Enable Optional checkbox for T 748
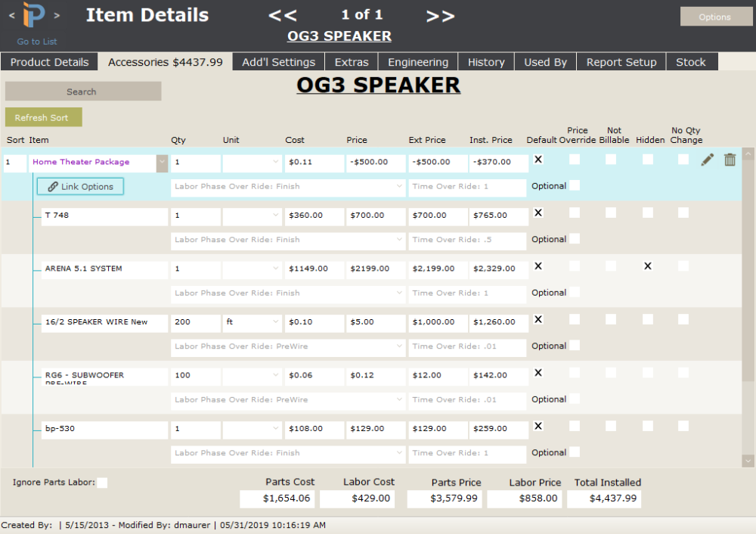This screenshot has width=756, height=534. pos(575,239)
